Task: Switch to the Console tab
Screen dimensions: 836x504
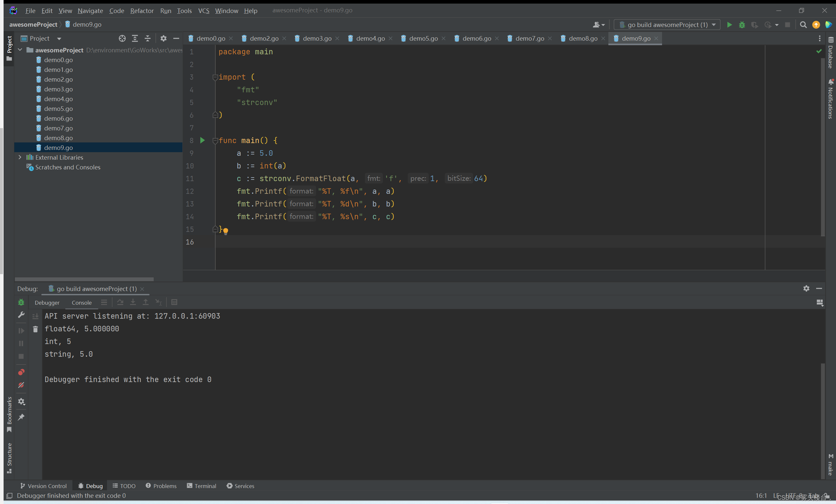Action: pos(81,302)
